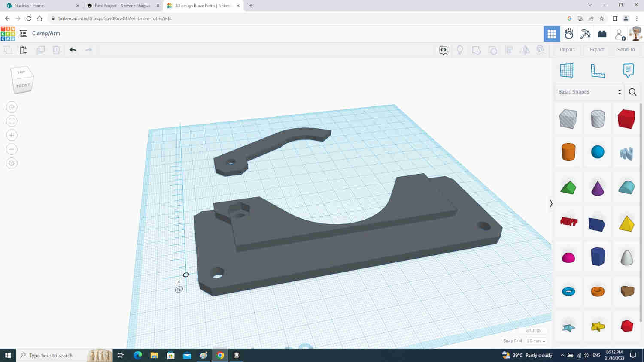Open the Bricks mode icon
Screen dimensions: 644x362
[602, 34]
